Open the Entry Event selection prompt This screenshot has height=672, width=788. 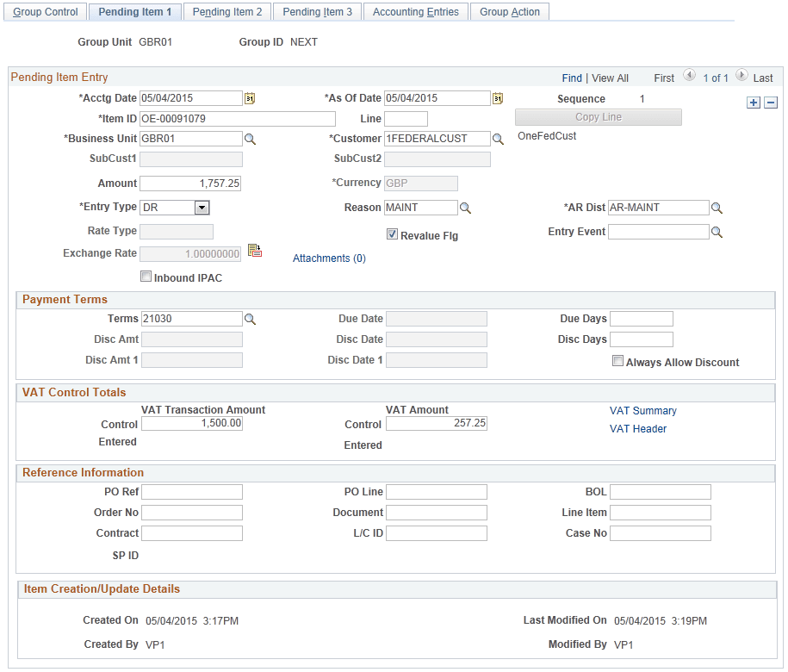click(x=717, y=231)
